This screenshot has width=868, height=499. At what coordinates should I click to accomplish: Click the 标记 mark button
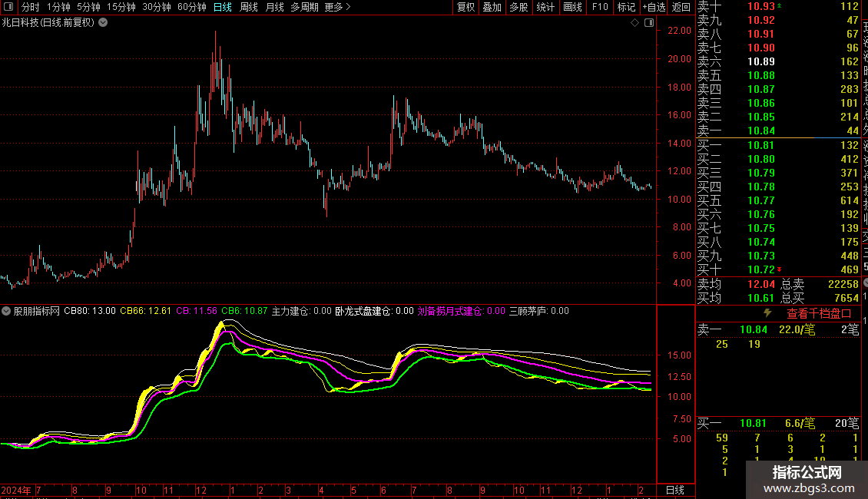point(626,8)
